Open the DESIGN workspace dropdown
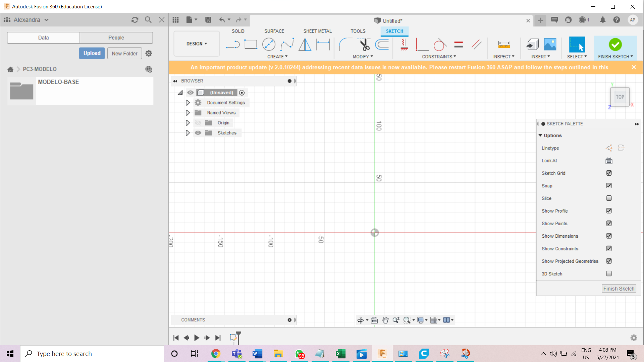Image resolution: width=644 pixels, height=362 pixels. coord(197,44)
